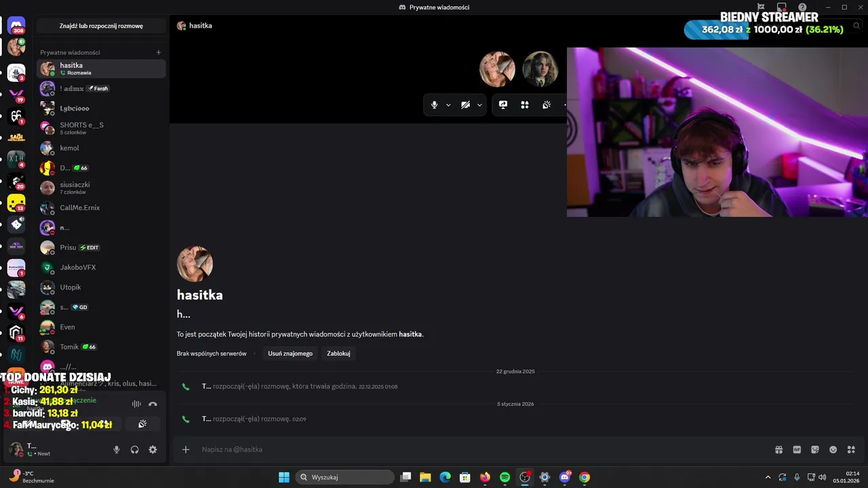Share your screen in the call
This screenshot has height=488, width=868.
tap(503, 105)
